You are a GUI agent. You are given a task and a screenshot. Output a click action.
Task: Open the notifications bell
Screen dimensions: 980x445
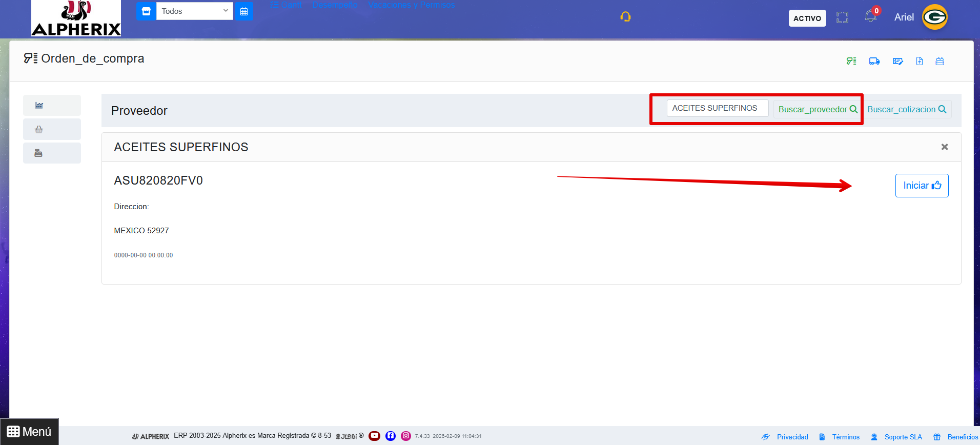click(870, 16)
